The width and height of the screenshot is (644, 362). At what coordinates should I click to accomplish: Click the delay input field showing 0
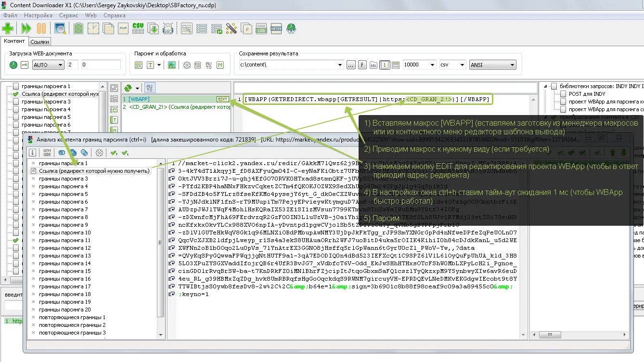point(101,65)
